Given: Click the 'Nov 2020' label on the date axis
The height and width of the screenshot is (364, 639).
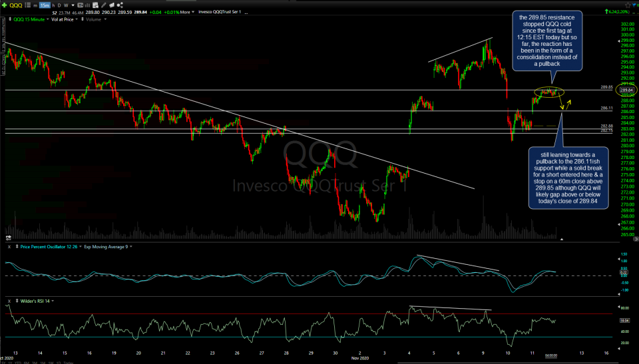Looking at the screenshot, I should pos(360,358).
